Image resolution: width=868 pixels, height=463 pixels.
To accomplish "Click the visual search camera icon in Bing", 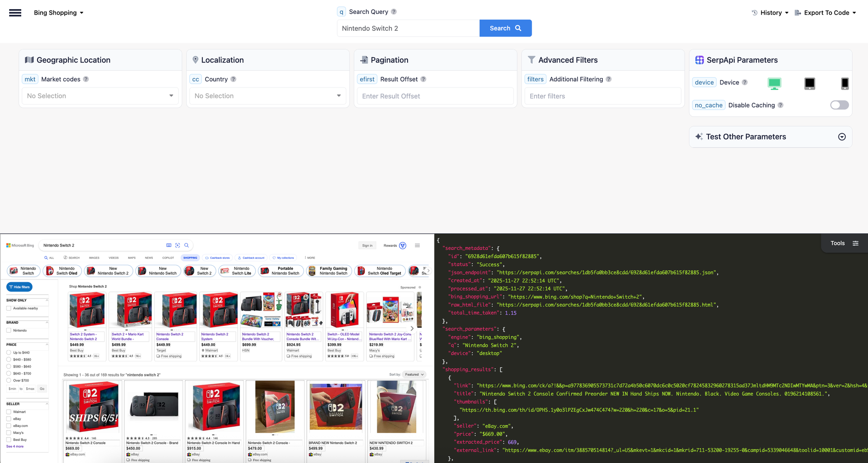I will tap(178, 246).
